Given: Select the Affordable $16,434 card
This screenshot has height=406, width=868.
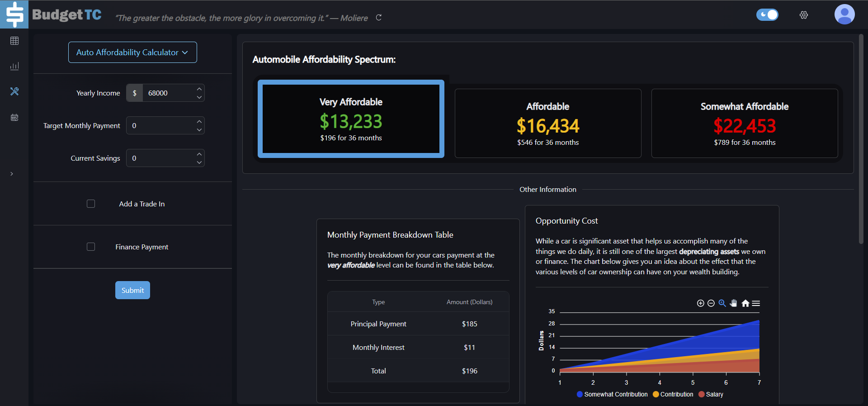Looking at the screenshot, I should [547, 124].
